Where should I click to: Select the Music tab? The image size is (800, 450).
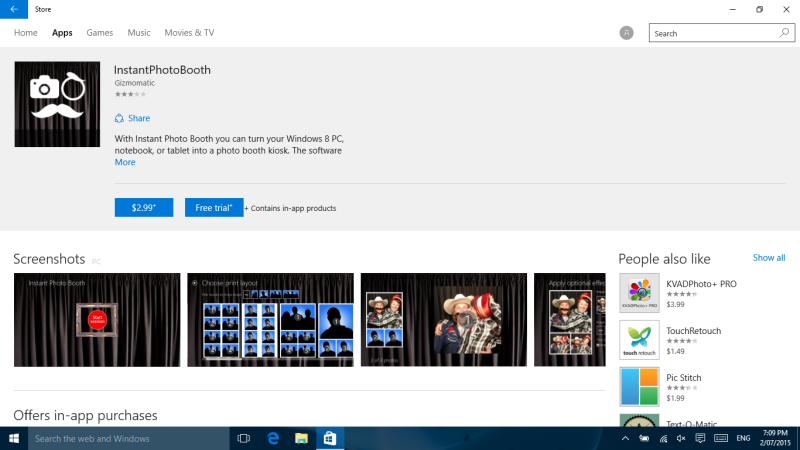point(139,33)
